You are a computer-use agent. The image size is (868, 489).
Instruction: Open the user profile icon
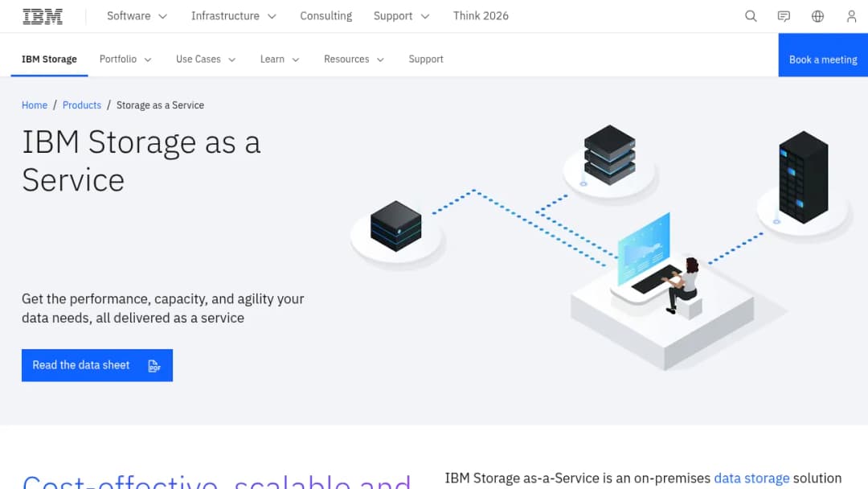tap(851, 16)
